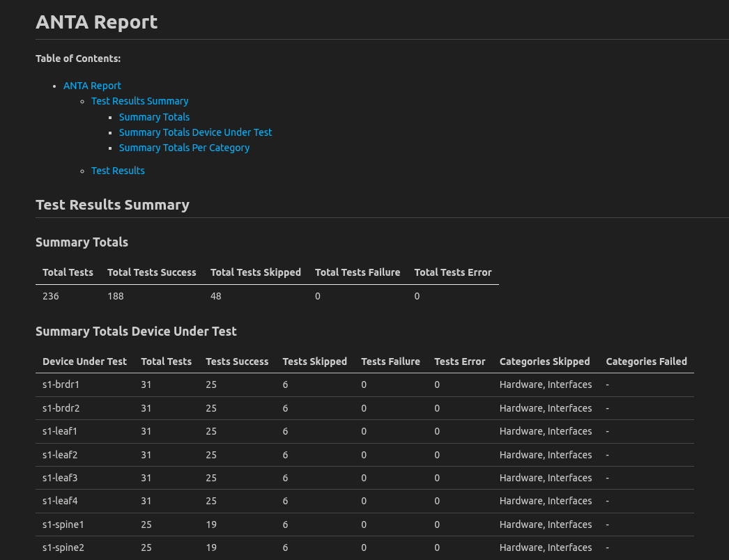
Task: Select the Total Tests Success value 188
Action: [116, 296]
